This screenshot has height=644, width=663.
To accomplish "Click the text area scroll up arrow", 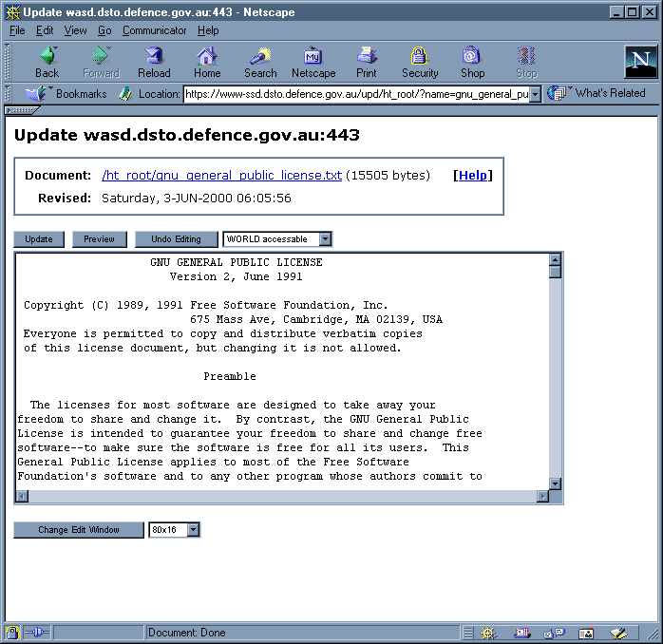I will point(555,259).
